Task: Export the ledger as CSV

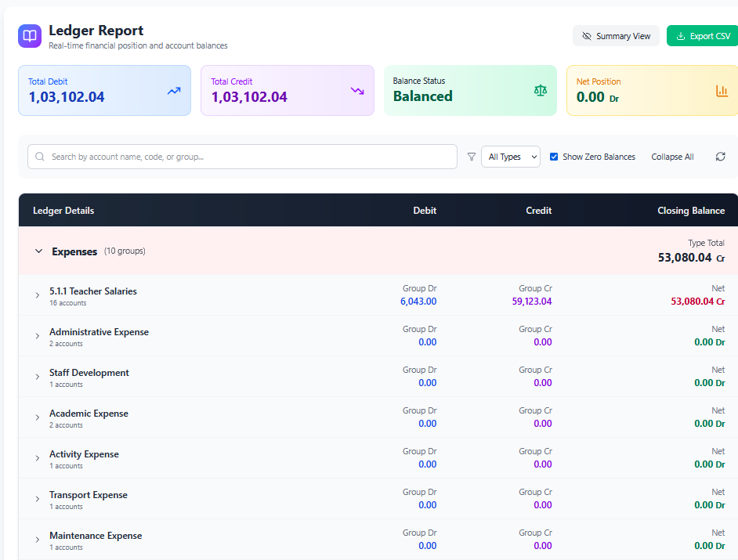Action: tap(703, 36)
